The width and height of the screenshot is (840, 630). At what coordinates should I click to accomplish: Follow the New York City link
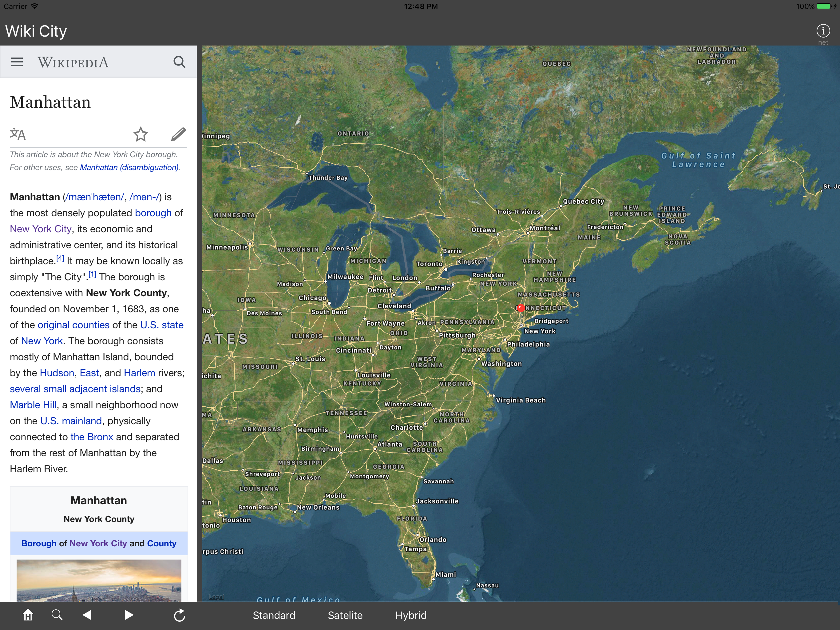[41, 229]
